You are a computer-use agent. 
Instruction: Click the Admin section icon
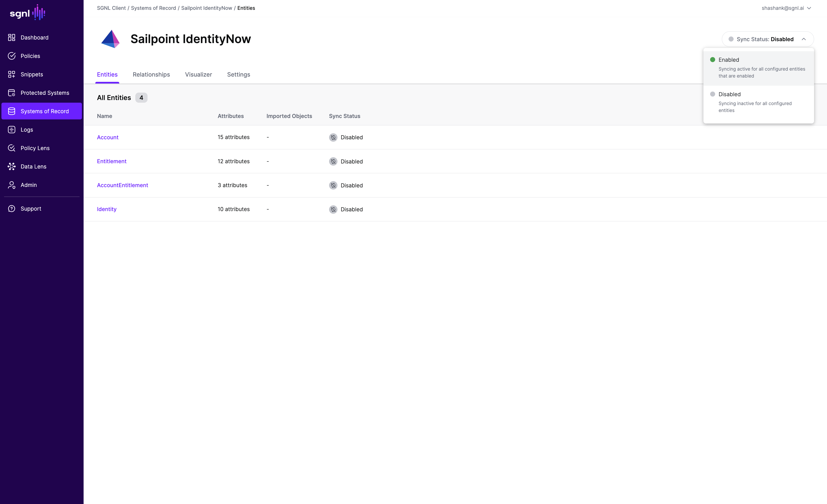tap(11, 185)
